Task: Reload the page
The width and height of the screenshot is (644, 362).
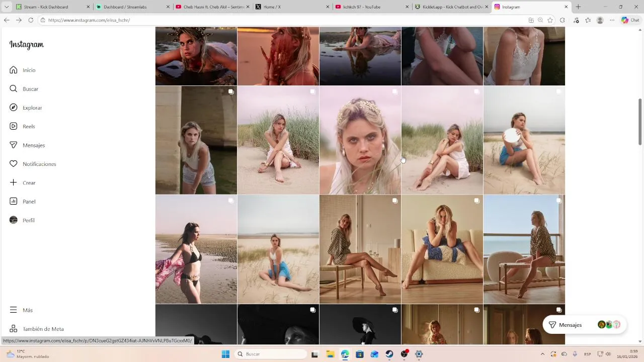Action: click(x=31, y=20)
